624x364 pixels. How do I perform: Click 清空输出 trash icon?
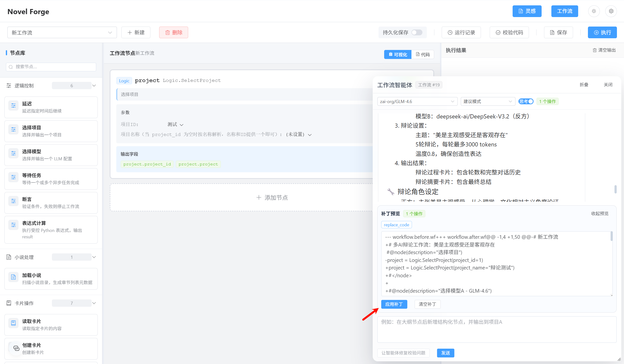coord(595,50)
